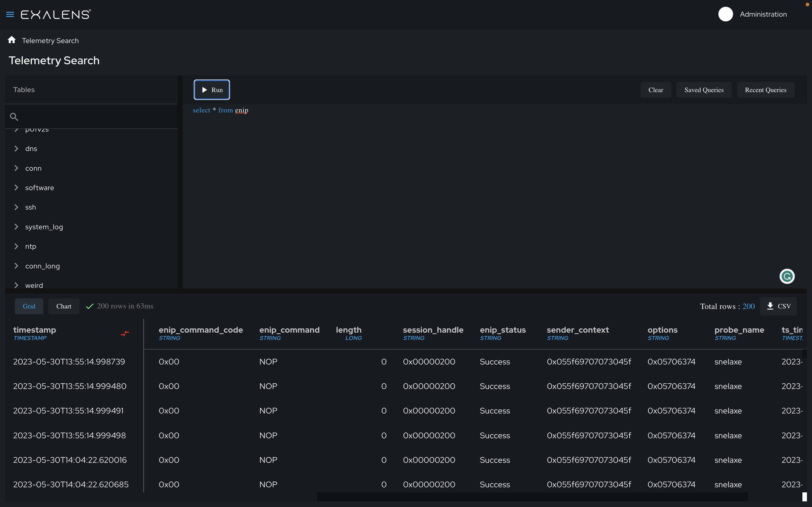Switch to the Chart tab
Screen dimensions: 812x507
64,306
